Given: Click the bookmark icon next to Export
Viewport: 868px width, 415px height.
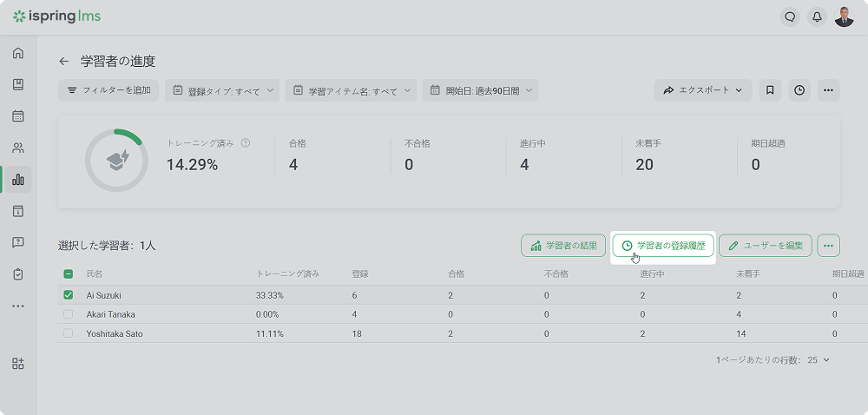Looking at the screenshot, I should tap(769, 90).
